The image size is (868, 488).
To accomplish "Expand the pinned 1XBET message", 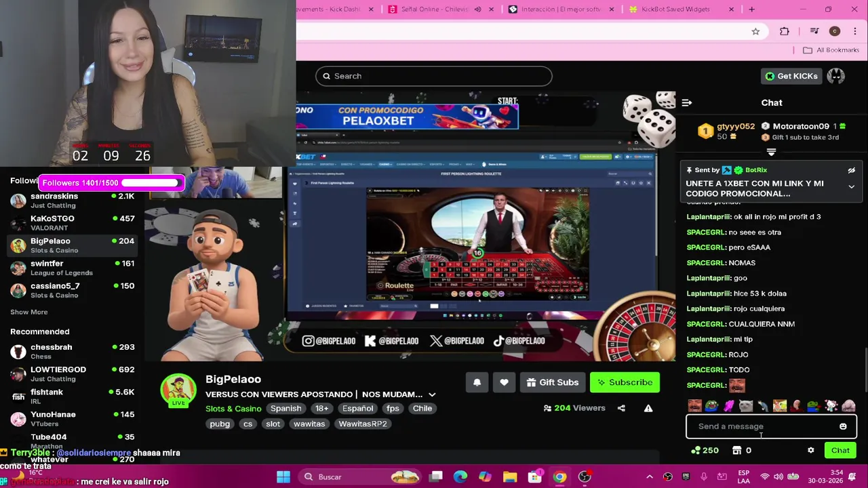I will pos(851,187).
